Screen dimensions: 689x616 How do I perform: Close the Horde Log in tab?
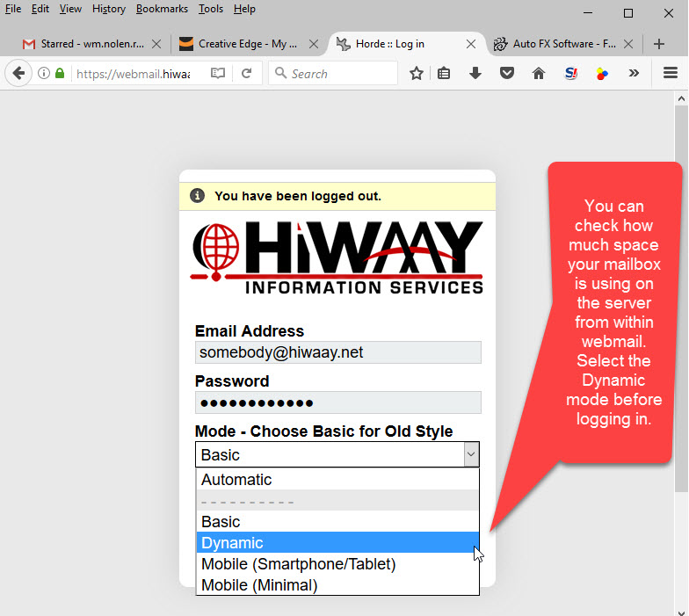tap(471, 44)
